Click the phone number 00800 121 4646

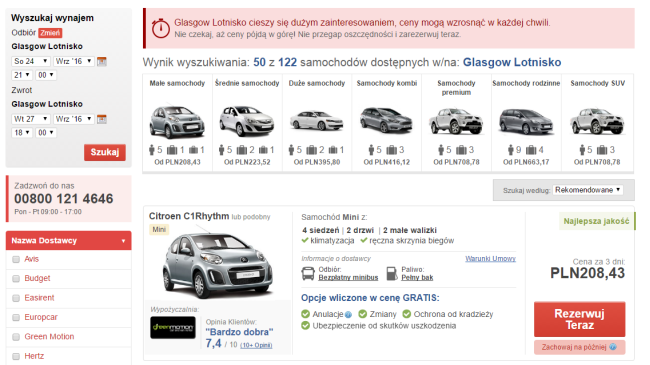(64, 199)
